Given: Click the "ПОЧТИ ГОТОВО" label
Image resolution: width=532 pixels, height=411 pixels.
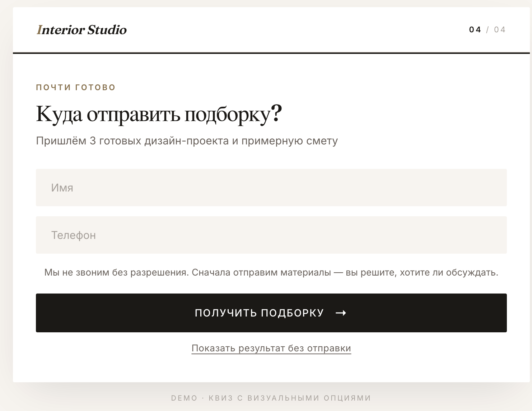Looking at the screenshot, I should point(75,87).
